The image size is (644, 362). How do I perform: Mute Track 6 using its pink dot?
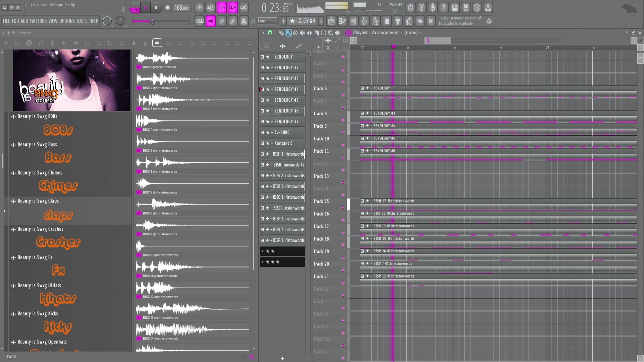click(x=343, y=95)
